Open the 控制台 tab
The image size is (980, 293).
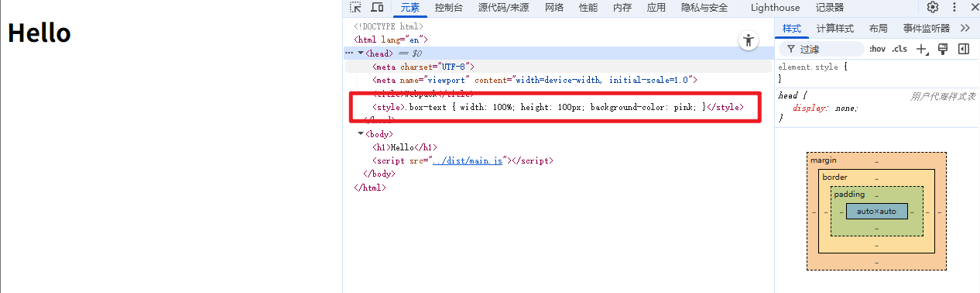[449, 8]
